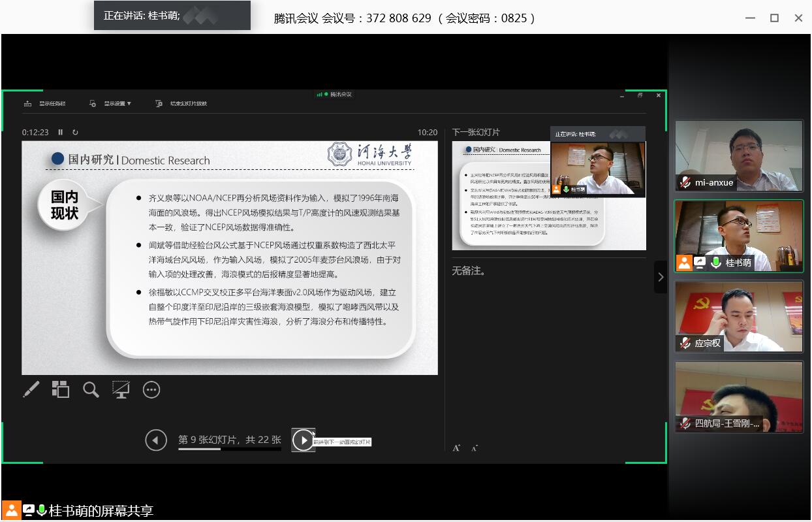Viewport: 812px width, 522px height.
Task: Go to the previous slide arrow
Action: click(x=155, y=440)
